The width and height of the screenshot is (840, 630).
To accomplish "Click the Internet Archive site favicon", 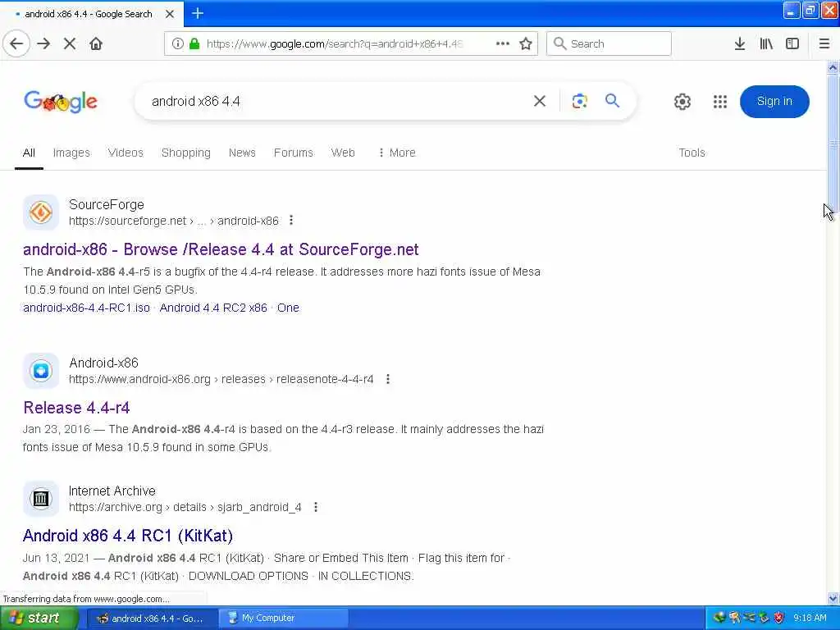I will pos(41,499).
